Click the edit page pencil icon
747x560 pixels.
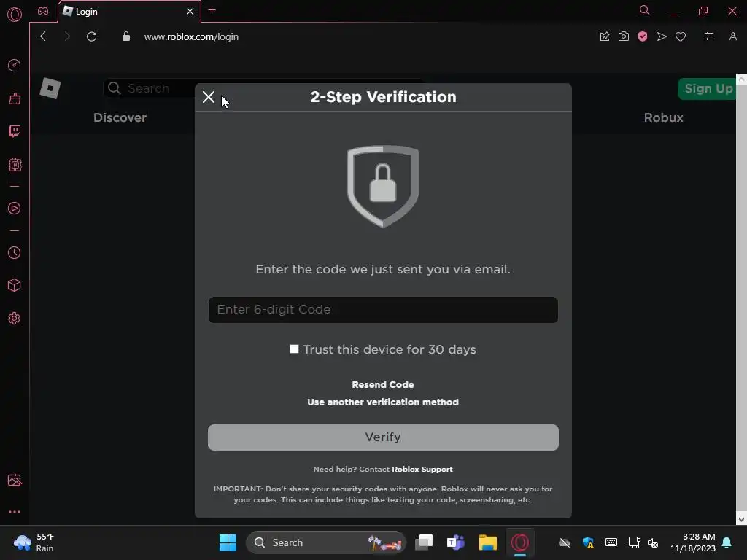tap(605, 36)
